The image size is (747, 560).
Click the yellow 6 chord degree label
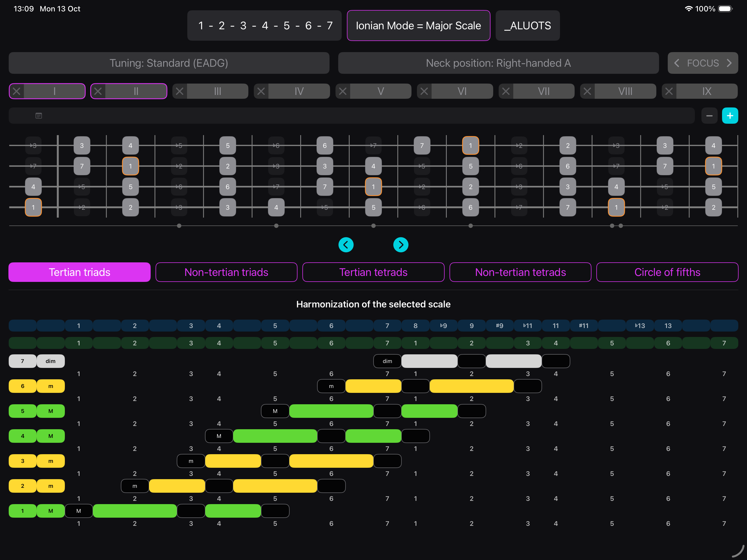tap(23, 386)
